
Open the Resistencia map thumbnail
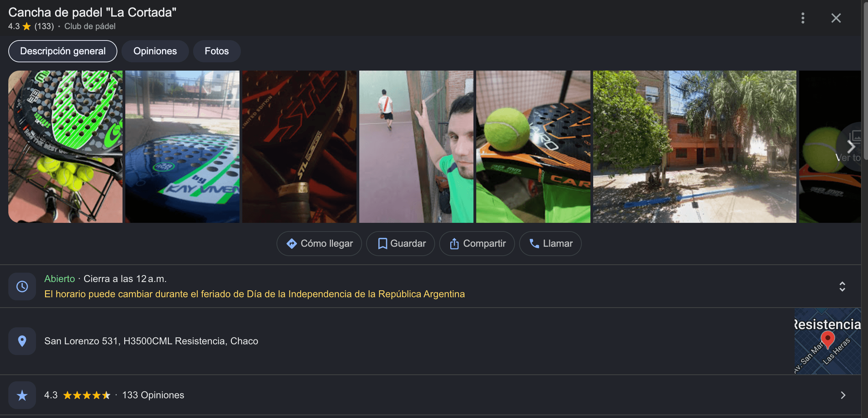point(828,341)
